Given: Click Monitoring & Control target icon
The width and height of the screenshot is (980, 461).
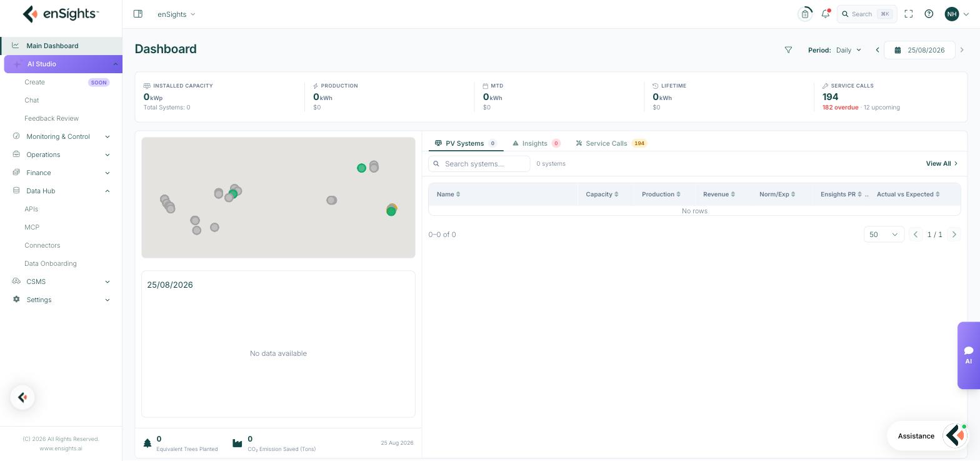Looking at the screenshot, I should tap(16, 136).
